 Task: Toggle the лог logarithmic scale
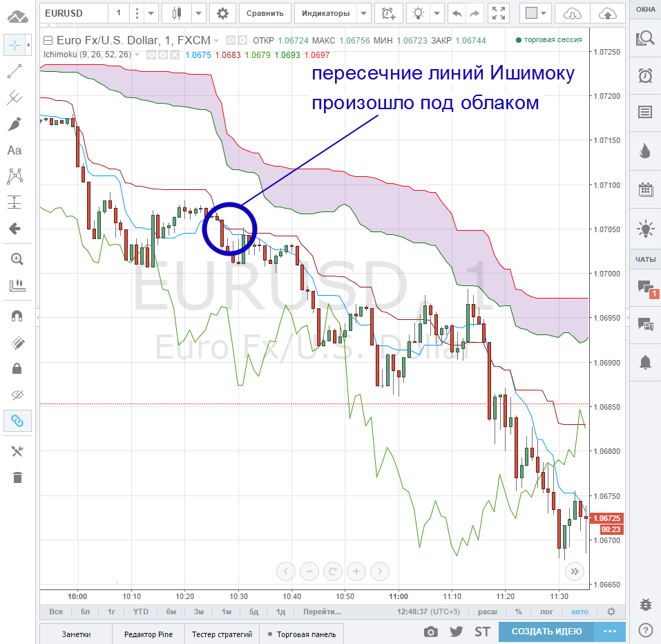pyautogui.click(x=546, y=612)
